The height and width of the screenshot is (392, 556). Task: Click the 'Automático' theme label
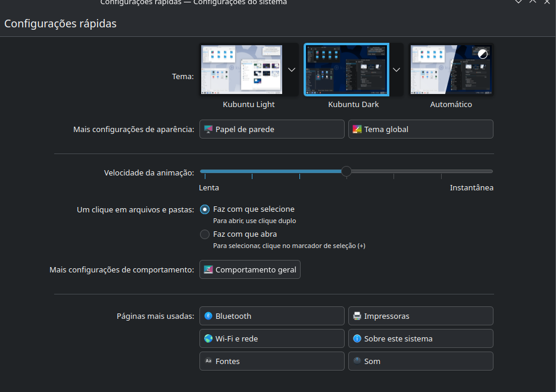pyautogui.click(x=451, y=104)
